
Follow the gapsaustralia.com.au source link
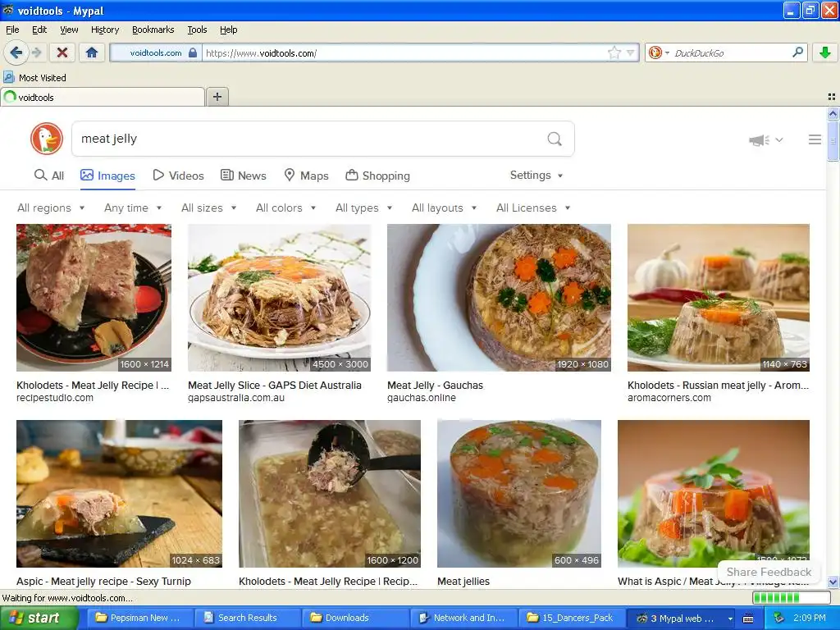point(236,398)
